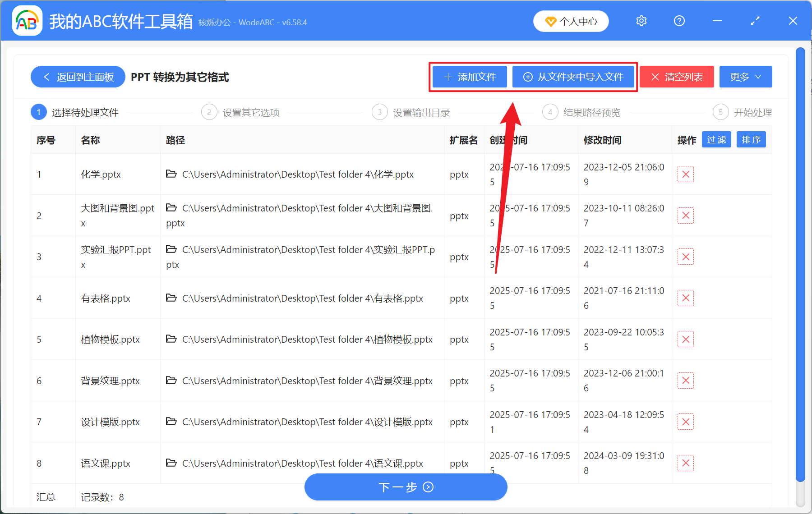
Task: Switch to step 3 设置输出目录
Action: (411, 112)
